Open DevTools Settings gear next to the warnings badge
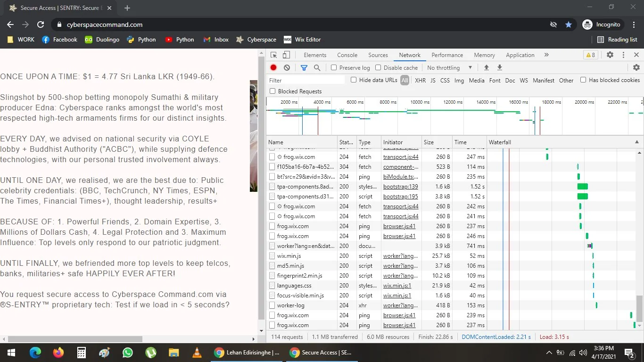 610,55
